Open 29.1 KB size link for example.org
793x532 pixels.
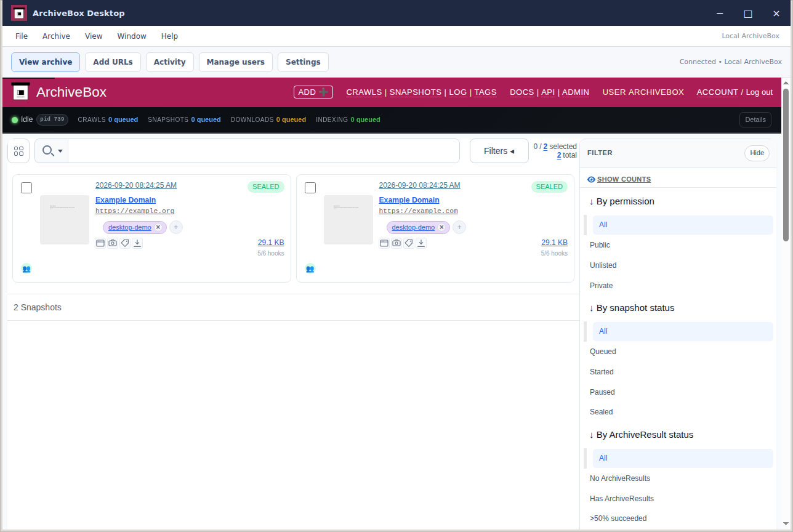(271, 243)
